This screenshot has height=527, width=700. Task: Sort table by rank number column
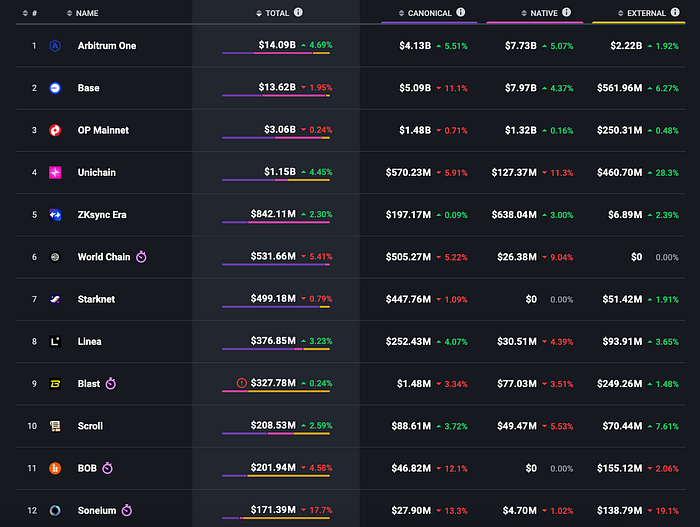(x=30, y=13)
